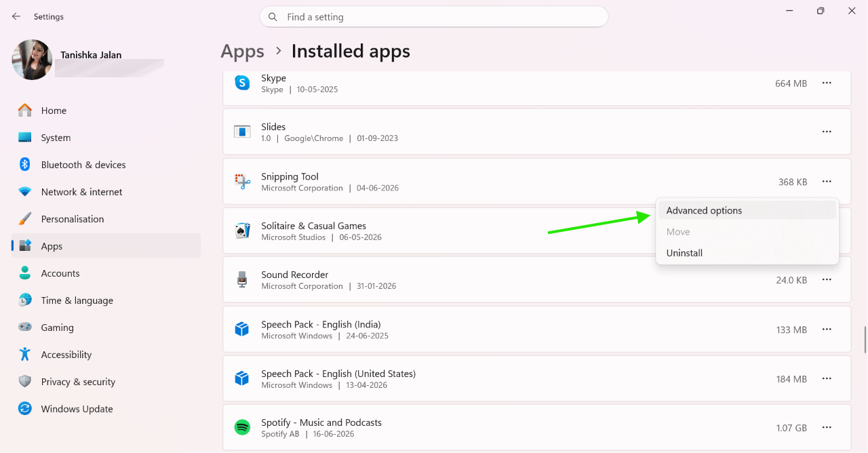Click the search magnifier icon

[x=273, y=17]
